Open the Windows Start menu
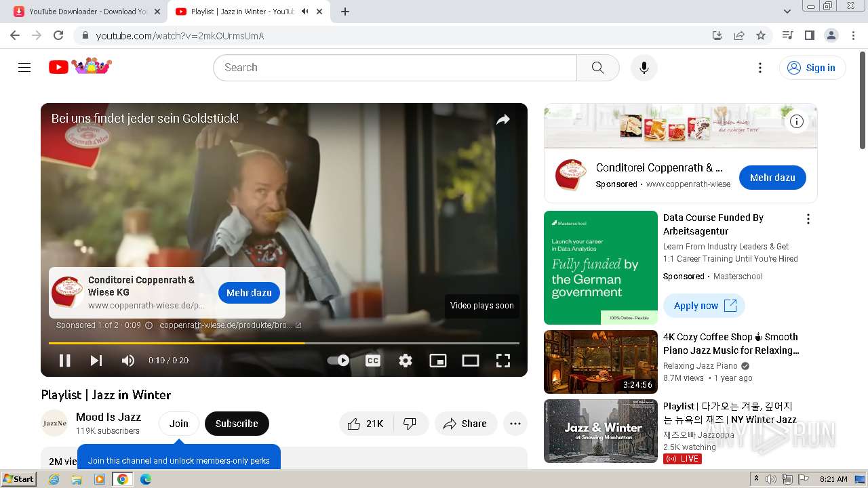Image resolution: width=868 pixels, height=488 pixels. [18, 479]
